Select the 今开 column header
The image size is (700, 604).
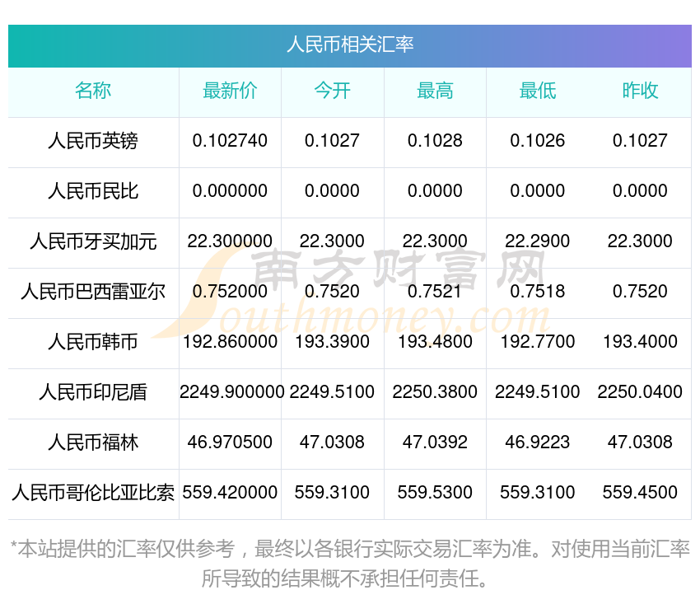332,91
